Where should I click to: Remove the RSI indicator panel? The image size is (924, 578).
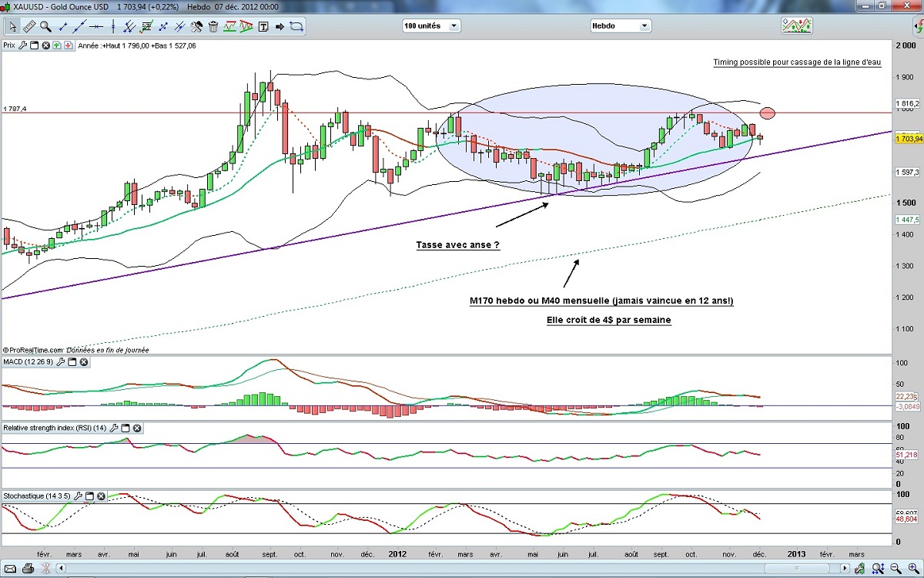pyautogui.click(x=137, y=428)
